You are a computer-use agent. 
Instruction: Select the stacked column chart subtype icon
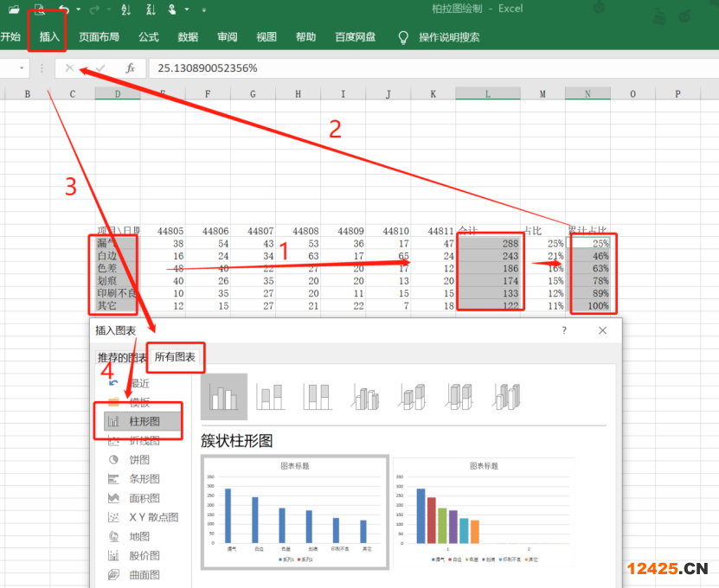click(x=271, y=397)
